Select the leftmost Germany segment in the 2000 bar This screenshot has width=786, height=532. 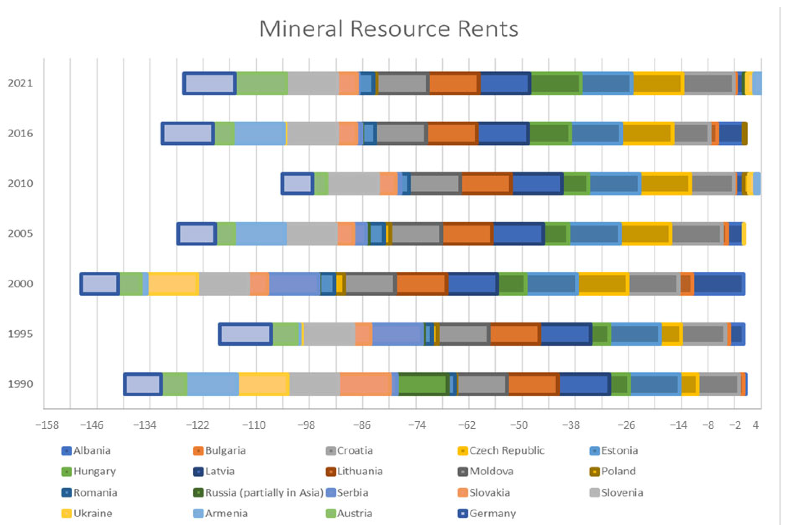click(x=100, y=284)
